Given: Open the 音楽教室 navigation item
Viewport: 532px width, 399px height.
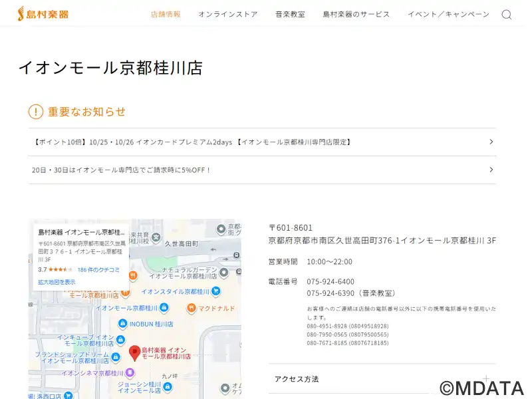Looking at the screenshot, I should [290, 14].
